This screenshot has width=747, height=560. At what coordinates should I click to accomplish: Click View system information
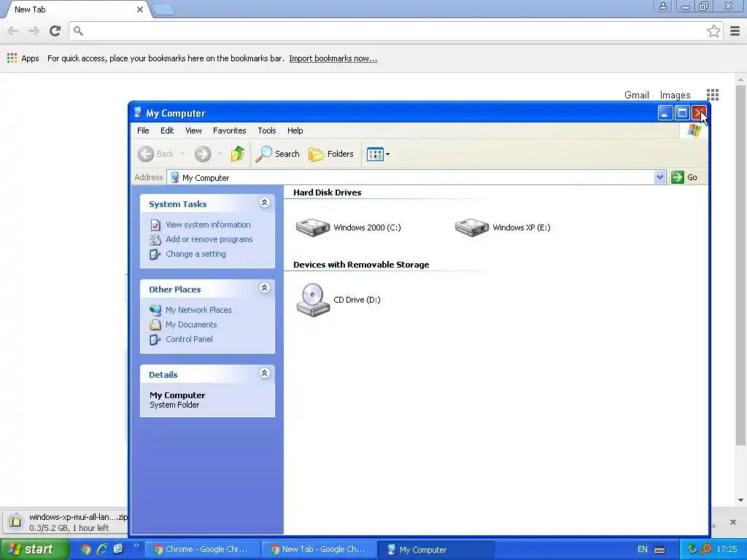point(208,225)
